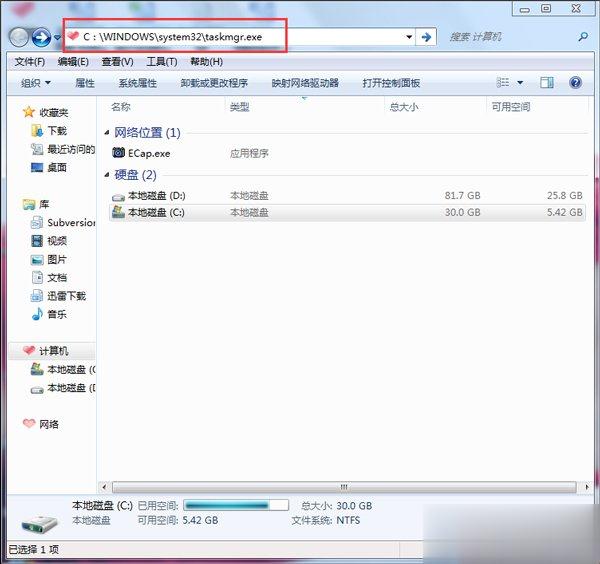The height and width of the screenshot is (564, 600).
Task: Click sidebar 本地磁盘 (D) drive icon
Action: [37, 390]
